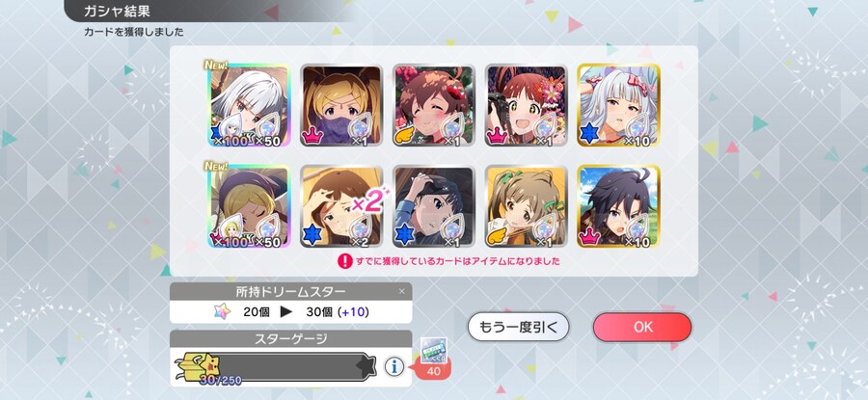The image size is (868, 400).
Task: Select the girl with green hair ribbons card
Action: [x=527, y=206]
